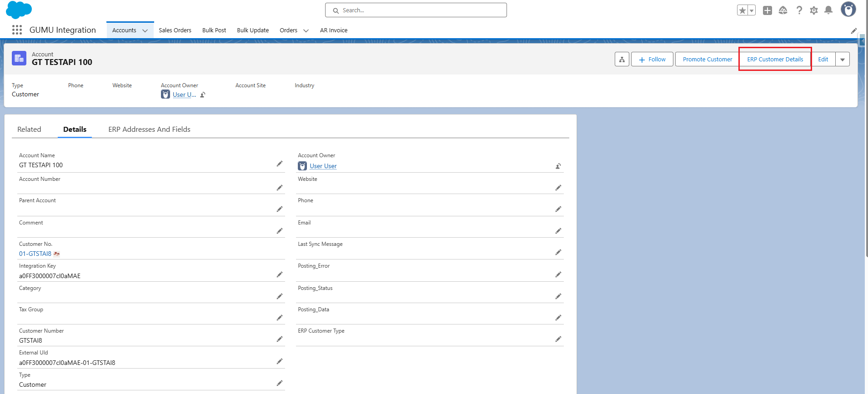Open the Bulk Post tab
This screenshot has height=394, width=868.
pyautogui.click(x=214, y=30)
